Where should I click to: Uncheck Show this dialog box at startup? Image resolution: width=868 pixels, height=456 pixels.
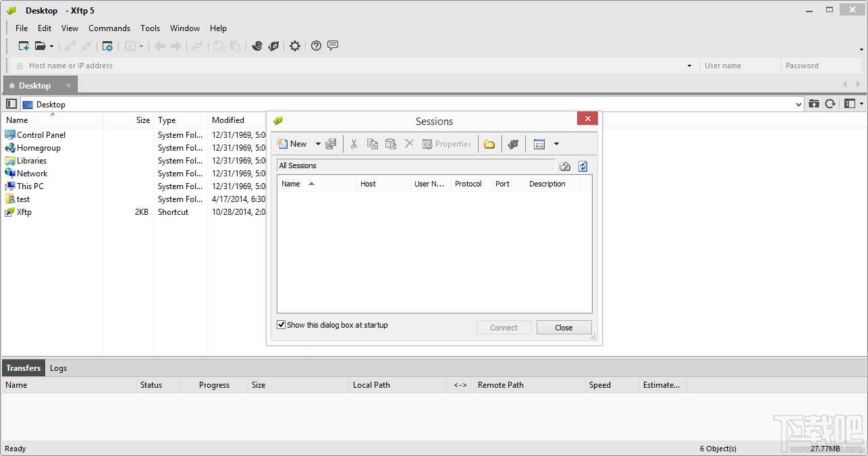click(x=281, y=324)
